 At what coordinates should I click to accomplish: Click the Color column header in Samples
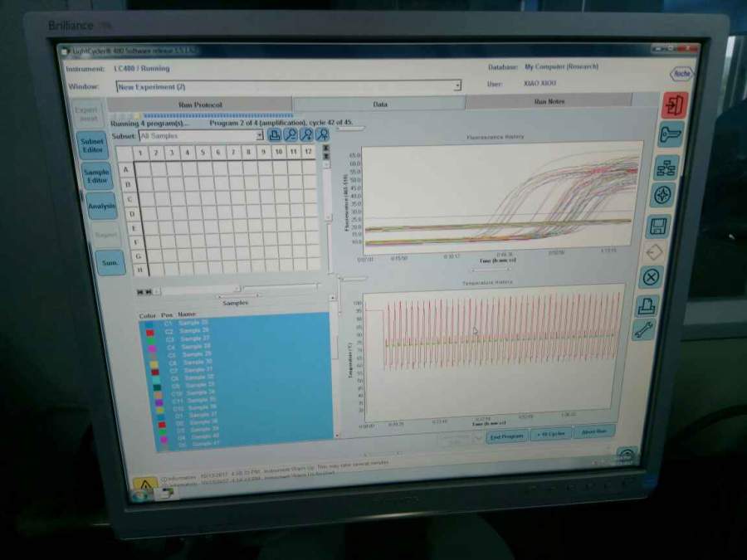click(x=147, y=316)
